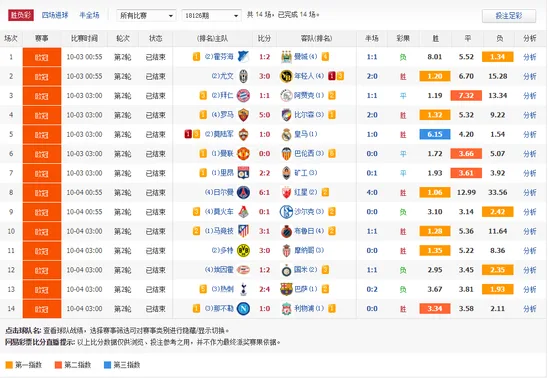Click the Bayern (拜仁) crest
The height and width of the screenshot is (378, 550).
(243, 95)
